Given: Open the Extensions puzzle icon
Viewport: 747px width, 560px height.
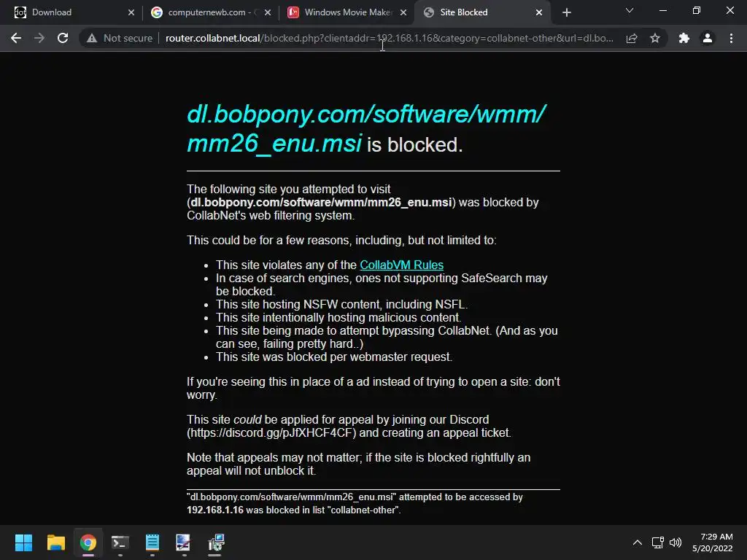Looking at the screenshot, I should (x=684, y=38).
